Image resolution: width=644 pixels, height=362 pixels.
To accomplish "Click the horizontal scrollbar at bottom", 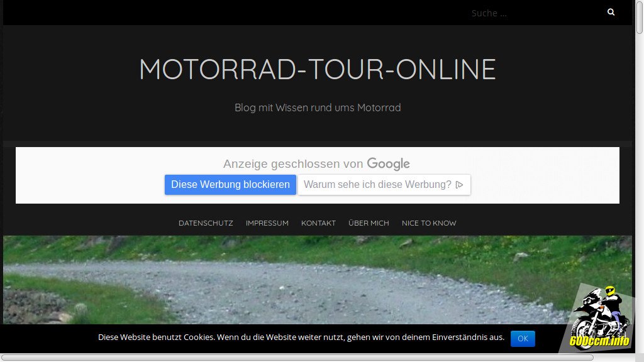I will (x=297, y=358).
